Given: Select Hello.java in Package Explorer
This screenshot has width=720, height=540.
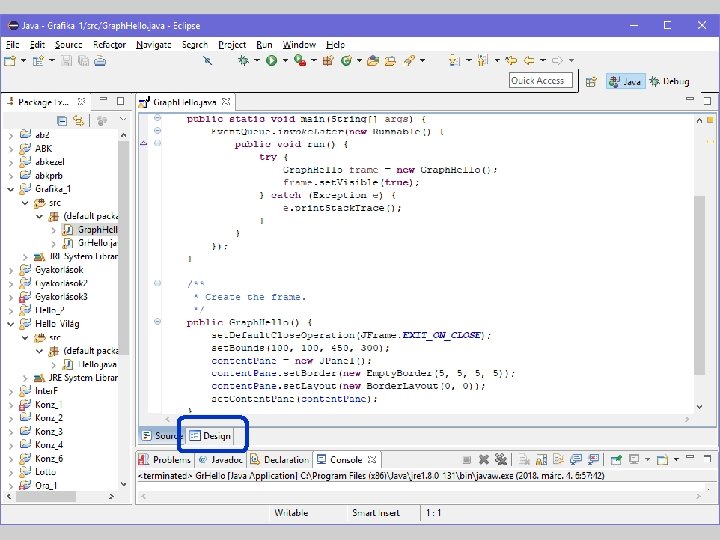Looking at the screenshot, I should point(90,365).
